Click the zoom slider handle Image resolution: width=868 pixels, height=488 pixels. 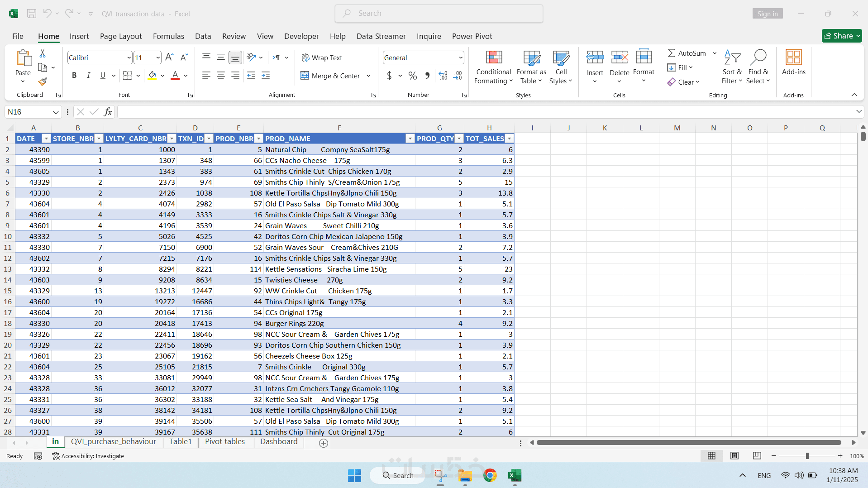coord(807,456)
